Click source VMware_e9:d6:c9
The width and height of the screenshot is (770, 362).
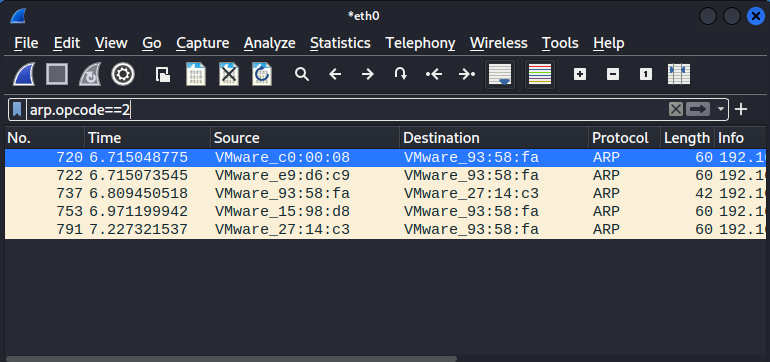click(x=282, y=175)
